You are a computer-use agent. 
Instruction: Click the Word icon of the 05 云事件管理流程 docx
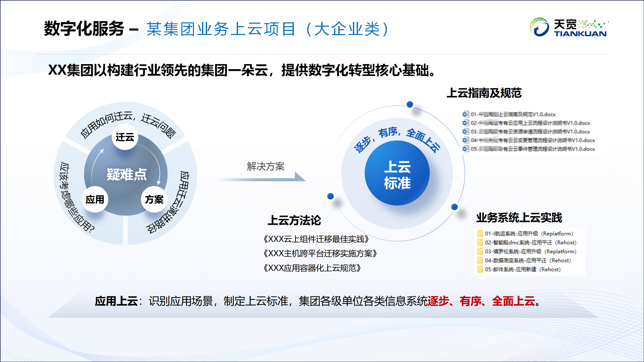point(466,149)
